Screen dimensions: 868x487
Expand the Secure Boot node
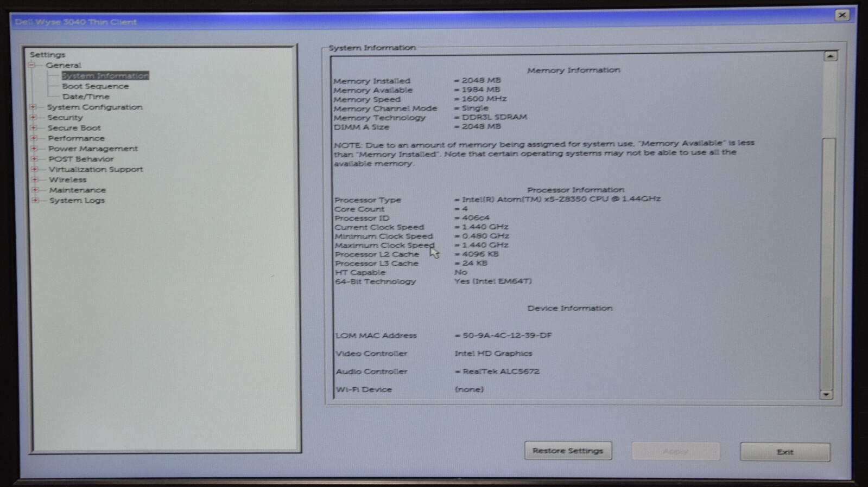click(x=33, y=128)
